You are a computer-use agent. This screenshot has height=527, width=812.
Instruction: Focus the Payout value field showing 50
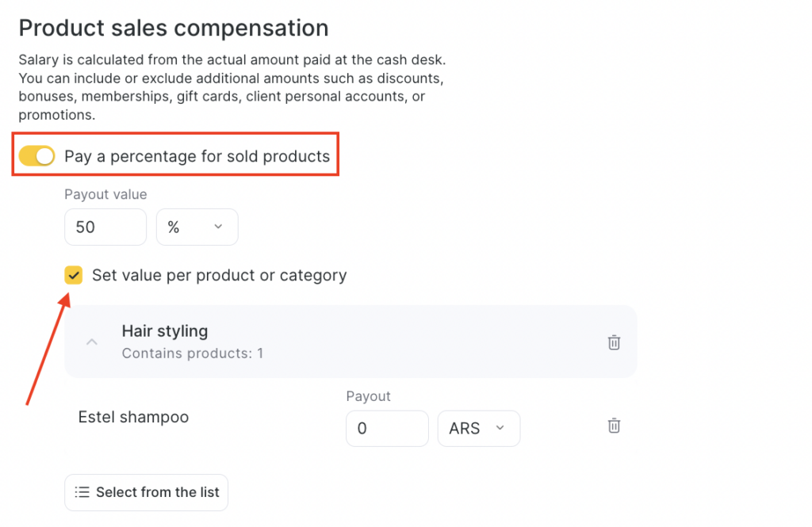pyautogui.click(x=105, y=227)
